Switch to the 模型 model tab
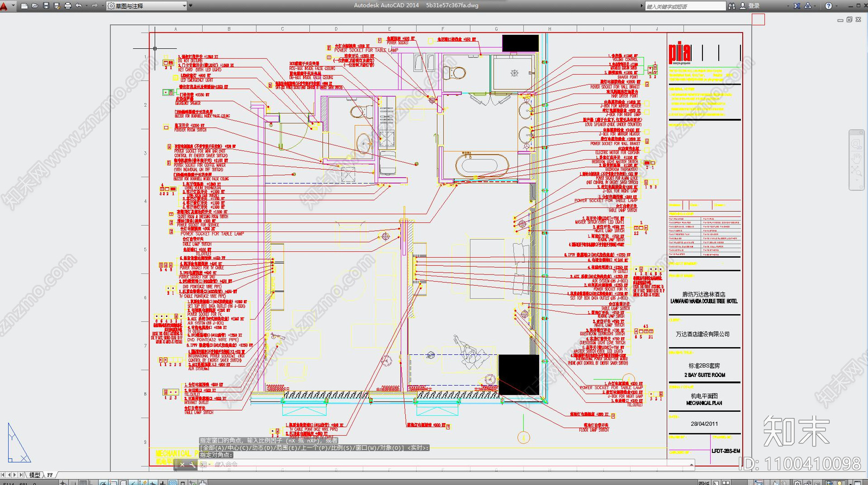Image resolution: width=868 pixels, height=485 pixels. [34, 475]
